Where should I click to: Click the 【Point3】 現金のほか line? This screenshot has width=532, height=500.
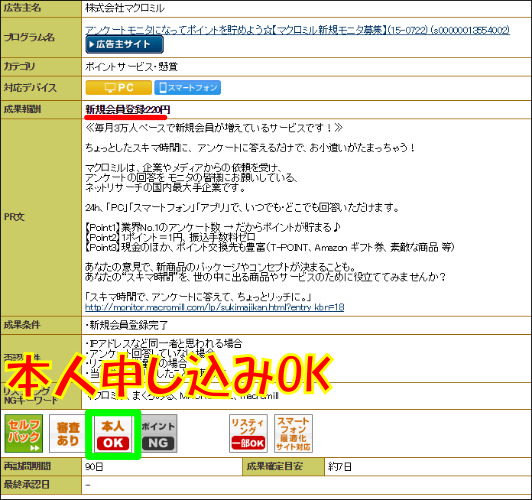(x=270, y=247)
